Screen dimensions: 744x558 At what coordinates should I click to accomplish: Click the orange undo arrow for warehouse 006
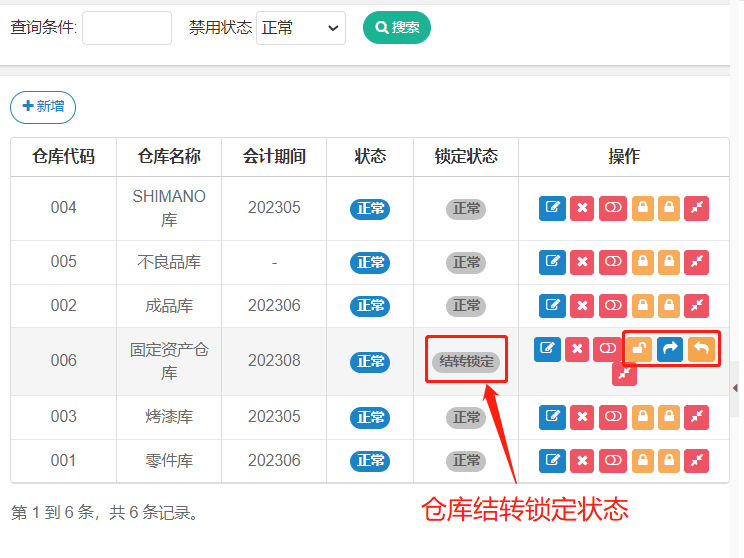point(702,348)
